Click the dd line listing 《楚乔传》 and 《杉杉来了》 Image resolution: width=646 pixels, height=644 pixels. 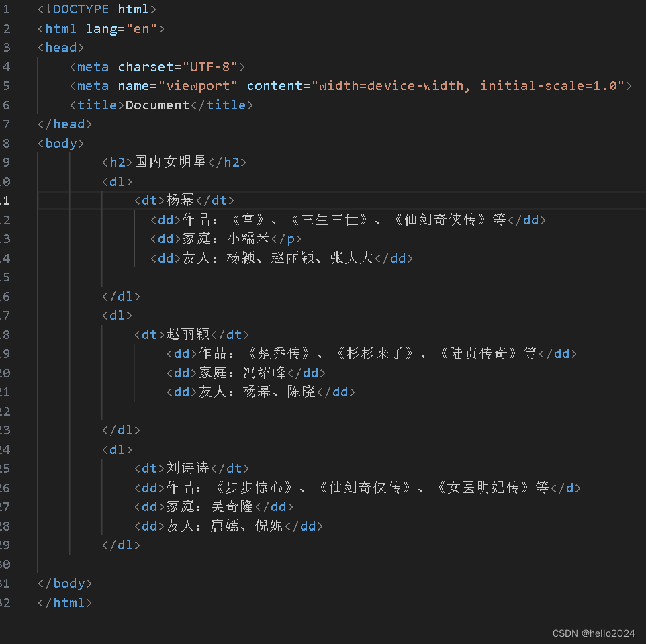coord(371,353)
